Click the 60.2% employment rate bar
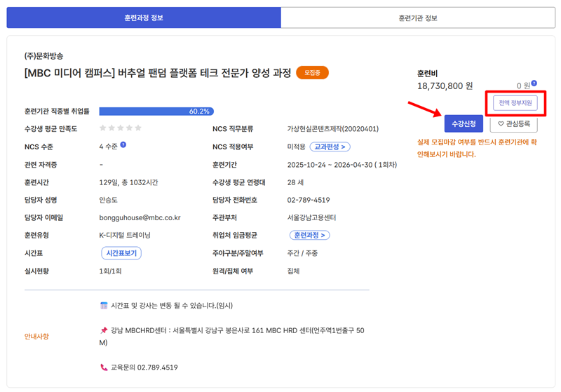561x392 pixels. click(156, 111)
